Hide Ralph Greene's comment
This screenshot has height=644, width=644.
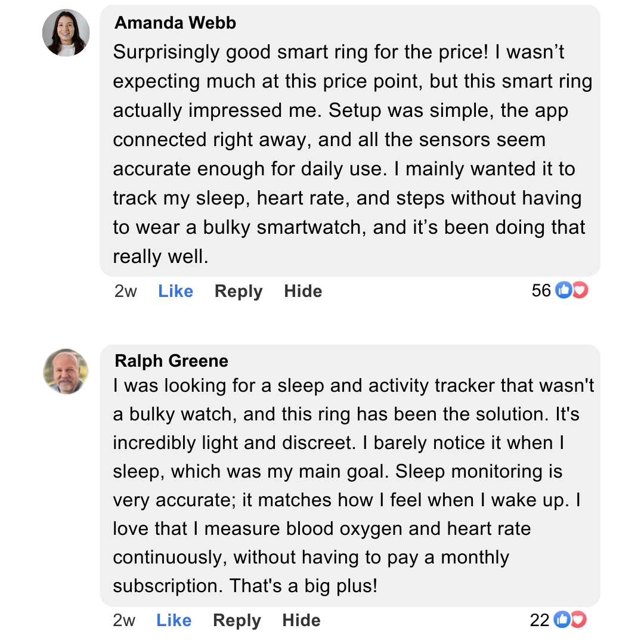pyautogui.click(x=301, y=620)
